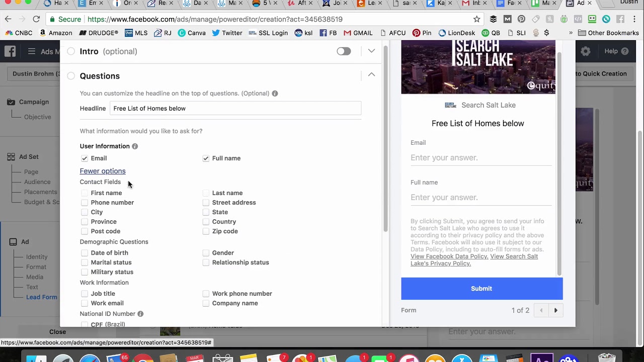Tick the Date of birth checkbox
Image resolution: width=644 pixels, height=362 pixels.
pos(85,253)
